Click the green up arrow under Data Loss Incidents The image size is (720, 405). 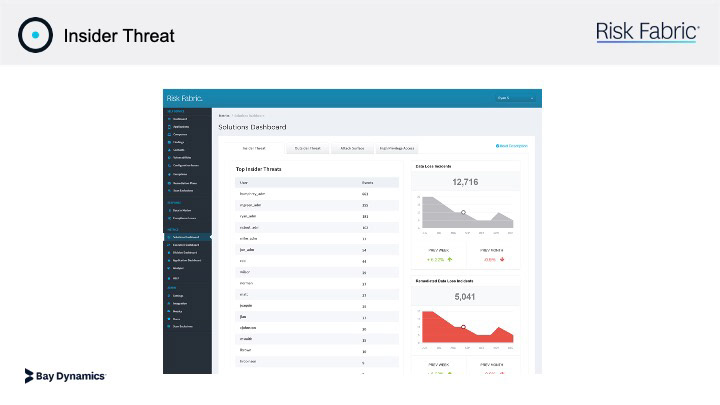(450, 259)
